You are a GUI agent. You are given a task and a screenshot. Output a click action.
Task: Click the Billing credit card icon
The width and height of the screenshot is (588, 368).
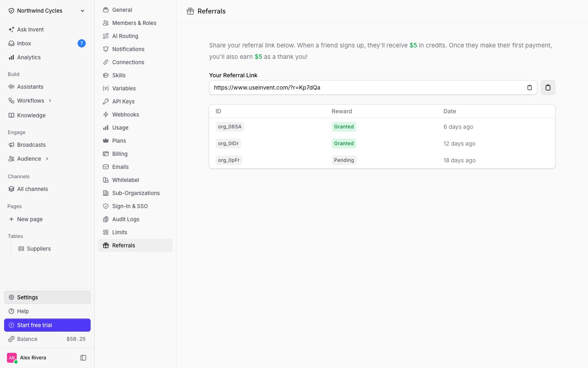point(106,154)
